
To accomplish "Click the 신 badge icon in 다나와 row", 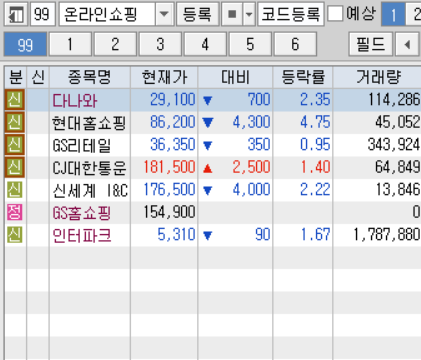I will click(x=15, y=100).
